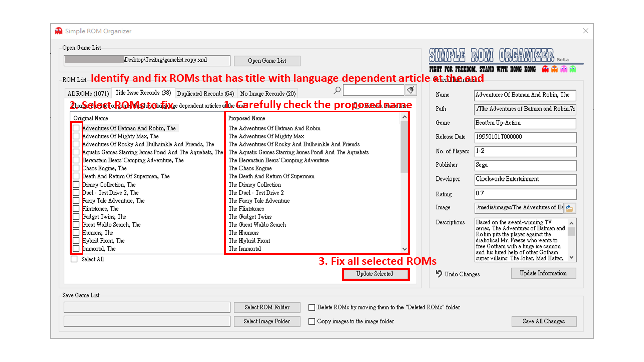Enable Delete ROMs by moving them to Deleted ROMs folder

point(312,307)
